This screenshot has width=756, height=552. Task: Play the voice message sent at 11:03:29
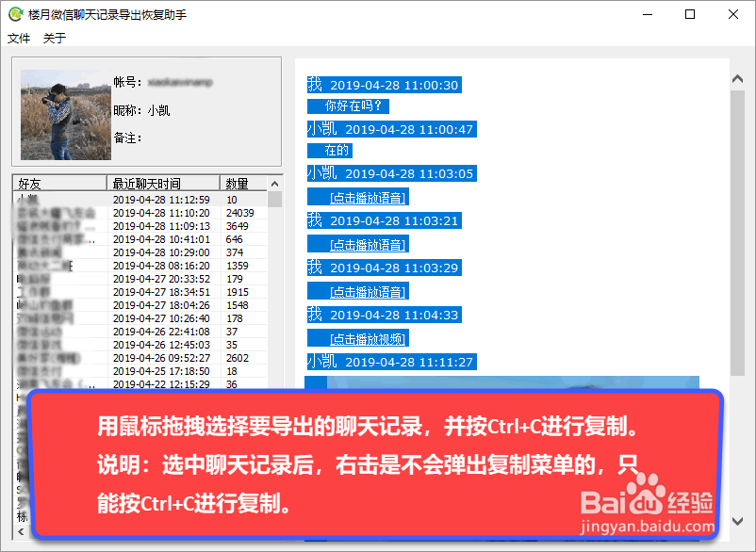pos(368,292)
